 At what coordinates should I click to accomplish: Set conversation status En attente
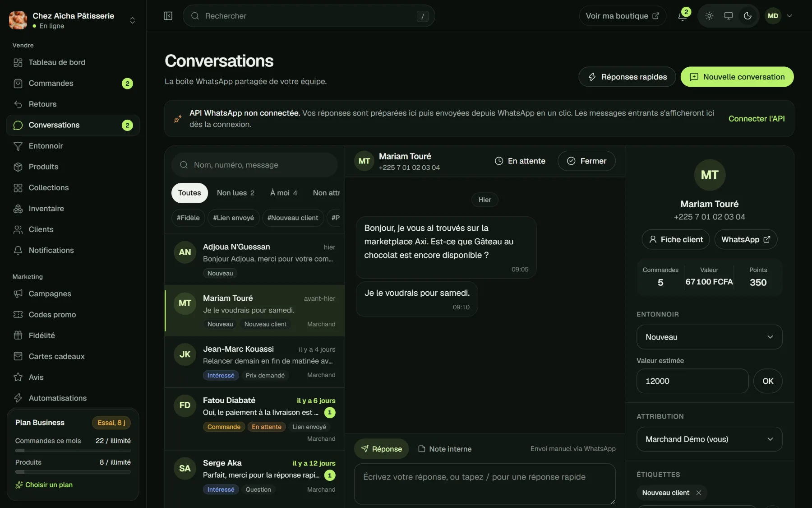520,161
